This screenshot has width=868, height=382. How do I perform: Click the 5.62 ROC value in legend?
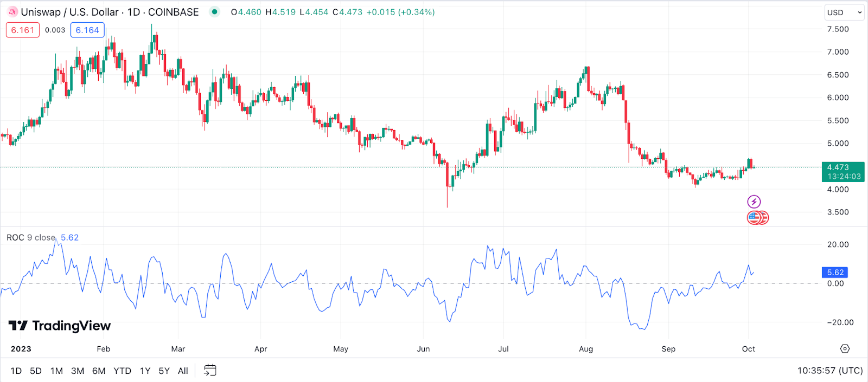click(x=69, y=237)
